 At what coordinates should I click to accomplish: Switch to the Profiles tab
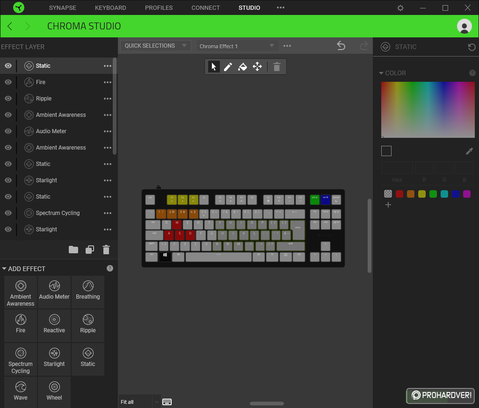coord(159,8)
